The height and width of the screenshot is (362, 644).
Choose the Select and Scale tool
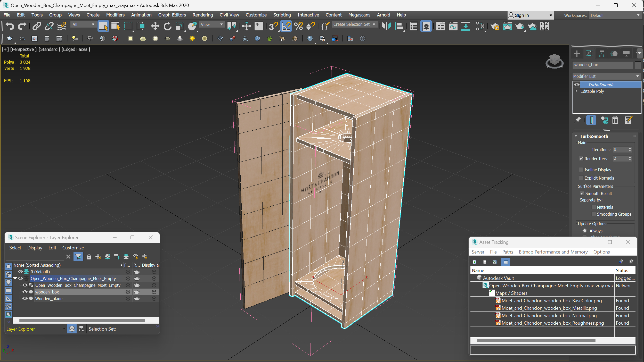(180, 26)
